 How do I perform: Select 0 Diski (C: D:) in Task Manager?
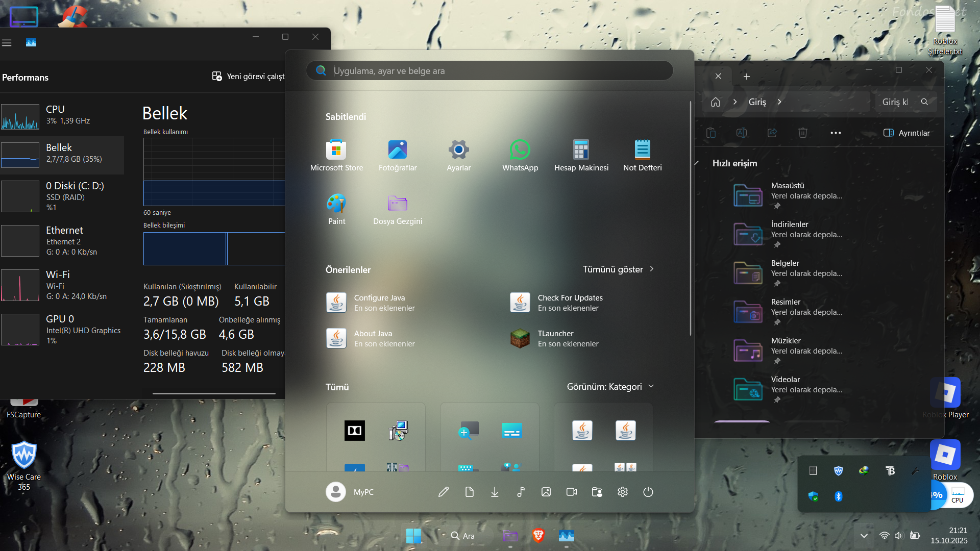(62, 196)
